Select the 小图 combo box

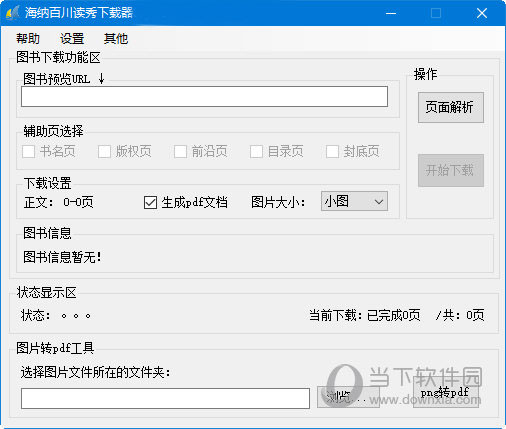click(354, 201)
